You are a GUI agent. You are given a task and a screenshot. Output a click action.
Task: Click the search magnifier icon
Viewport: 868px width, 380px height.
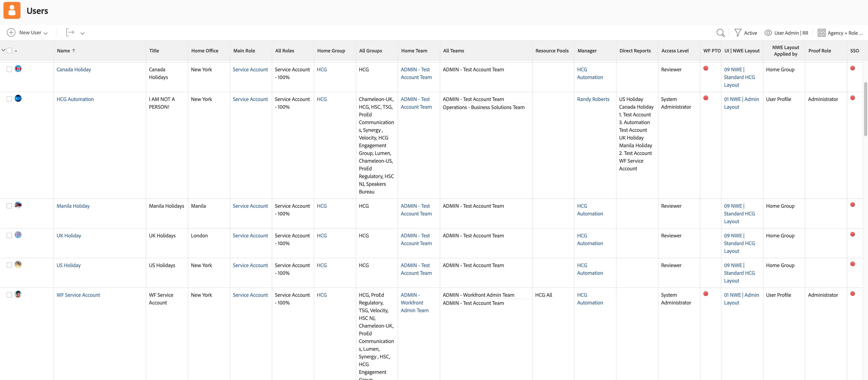click(x=720, y=33)
